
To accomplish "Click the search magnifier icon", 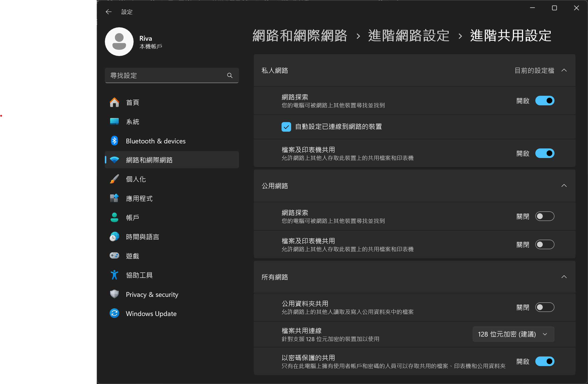I will coord(230,75).
